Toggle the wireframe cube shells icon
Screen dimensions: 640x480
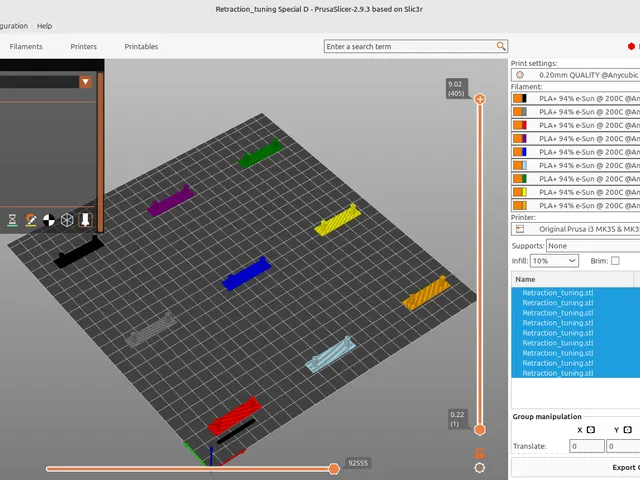[67, 220]
